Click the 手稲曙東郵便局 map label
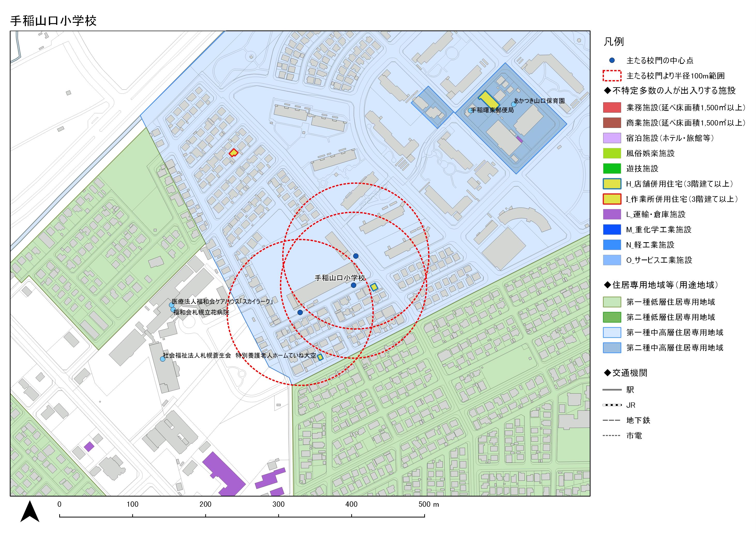756x534 pixels. click(492, 110)
